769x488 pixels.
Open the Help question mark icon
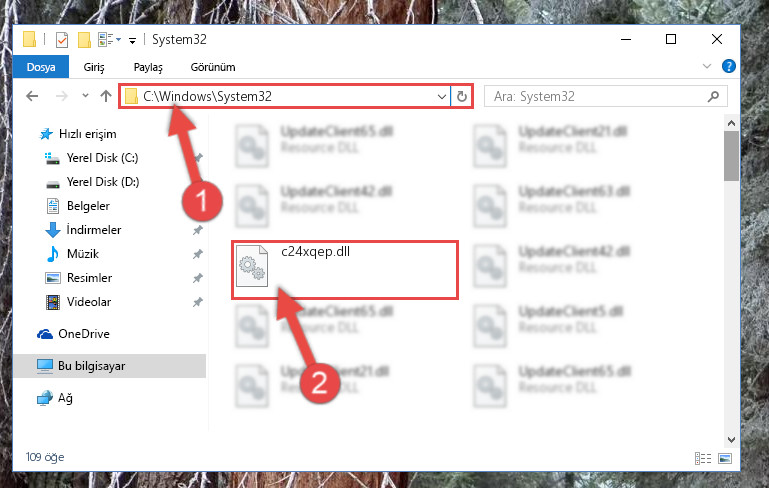[728, 66]
